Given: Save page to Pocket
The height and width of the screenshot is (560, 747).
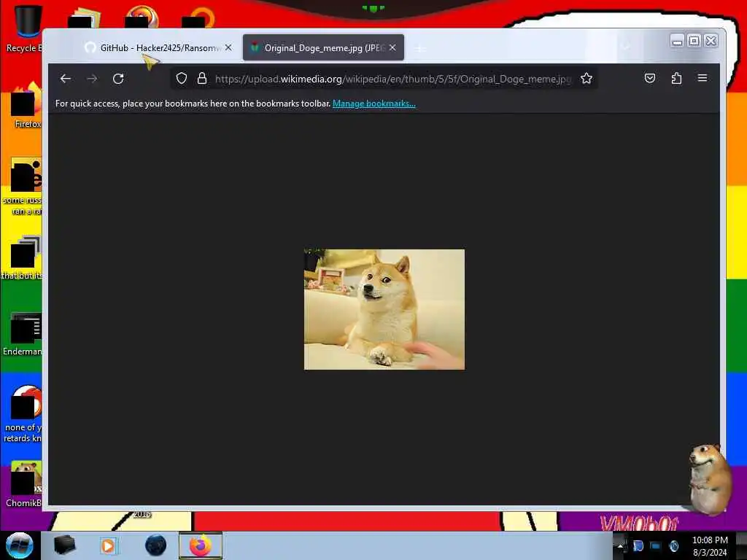Looking at the screenshot, I should click(x=650, y=78).
